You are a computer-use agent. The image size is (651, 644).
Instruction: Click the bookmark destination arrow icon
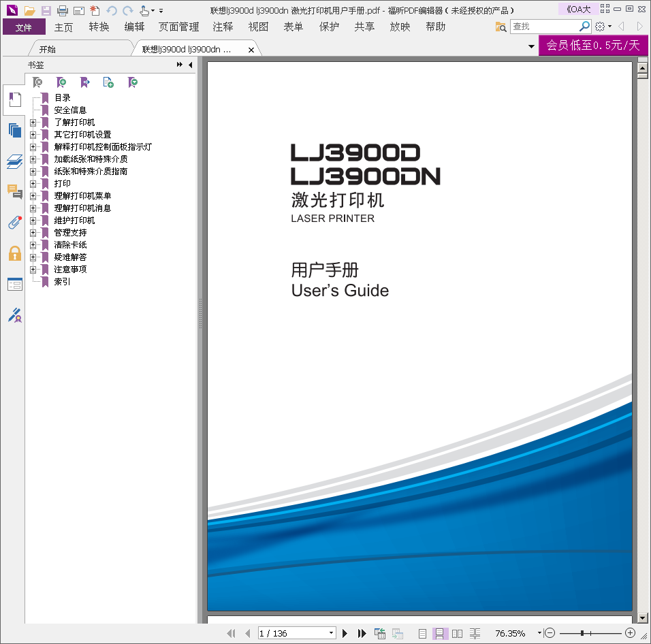[x=84, y=82]
